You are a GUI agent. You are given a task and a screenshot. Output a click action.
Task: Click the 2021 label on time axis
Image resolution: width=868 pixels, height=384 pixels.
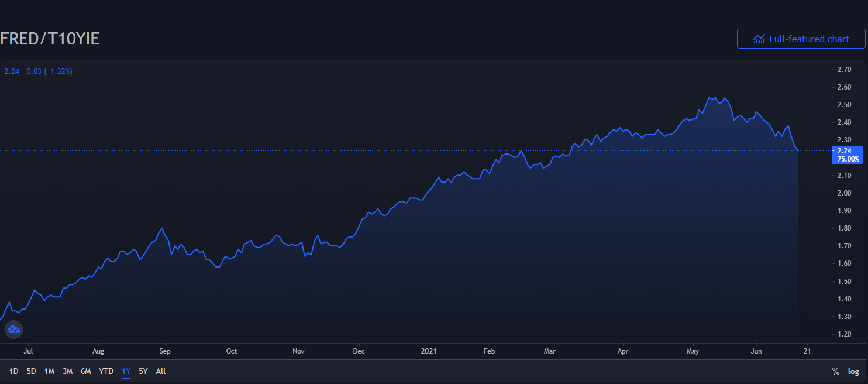point(429,351)
